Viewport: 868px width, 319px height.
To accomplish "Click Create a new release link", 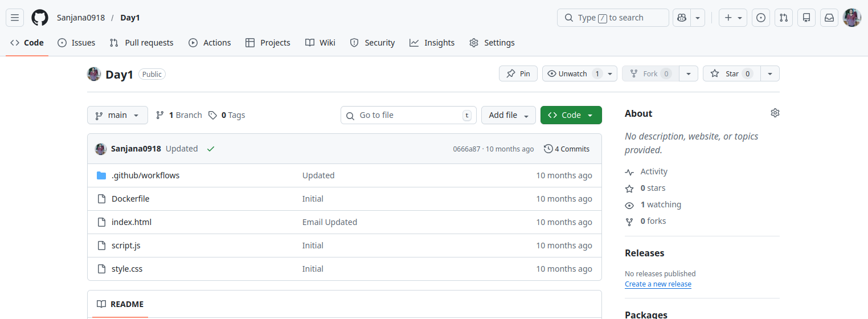I will [658, 284].
